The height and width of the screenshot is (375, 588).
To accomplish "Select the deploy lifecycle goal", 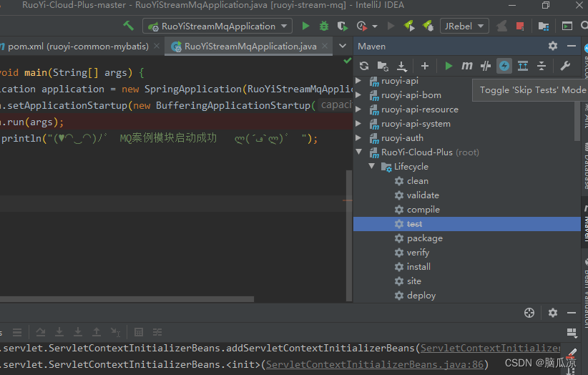I will [421, 295].
